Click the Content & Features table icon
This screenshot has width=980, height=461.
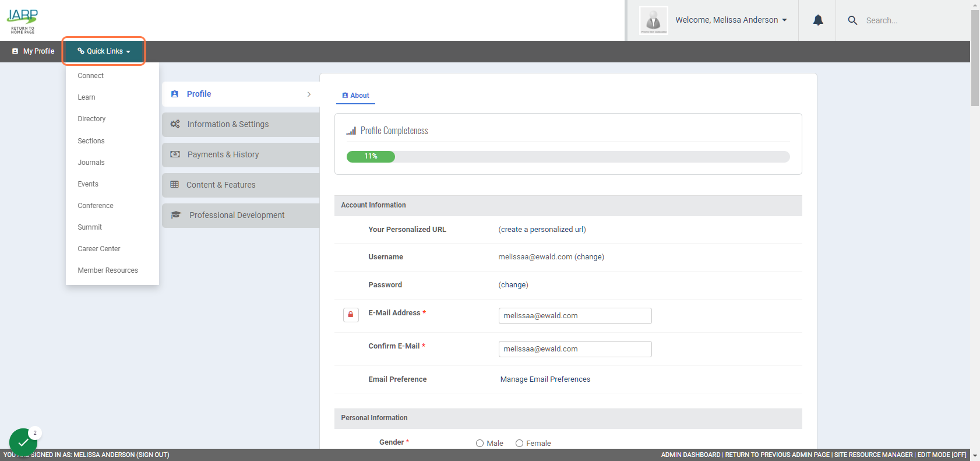[174, 185]
